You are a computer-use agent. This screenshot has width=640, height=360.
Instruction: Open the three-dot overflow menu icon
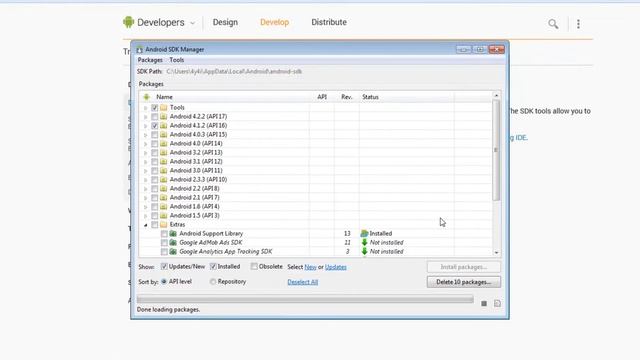[x=578, y=24]
